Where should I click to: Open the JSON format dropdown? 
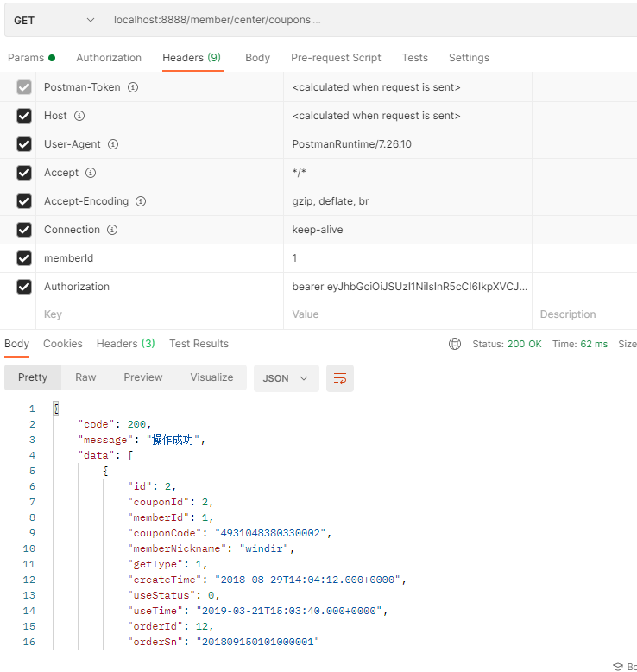287,378
